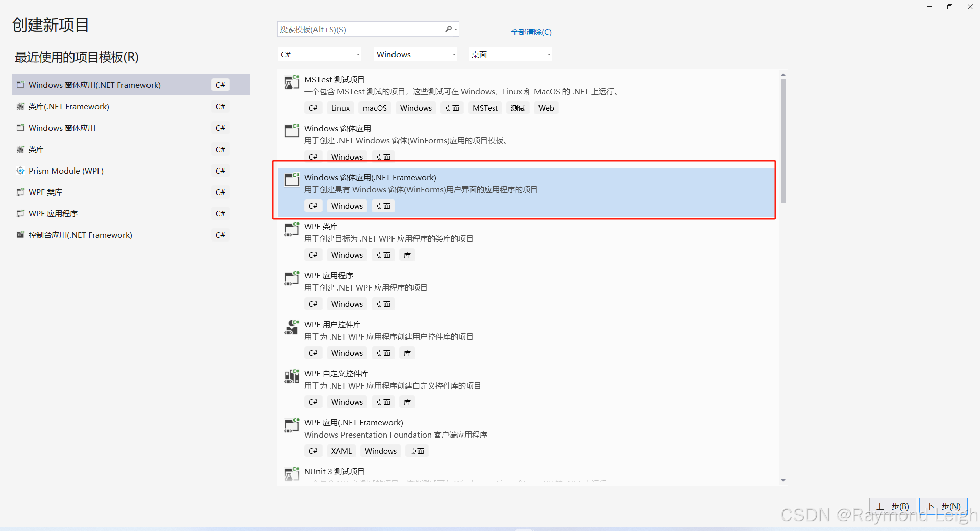Image resolution: width=980 pixels, height=531 pixels.
Task: Select the WPF 应用程序 template title
Action: 329,275
